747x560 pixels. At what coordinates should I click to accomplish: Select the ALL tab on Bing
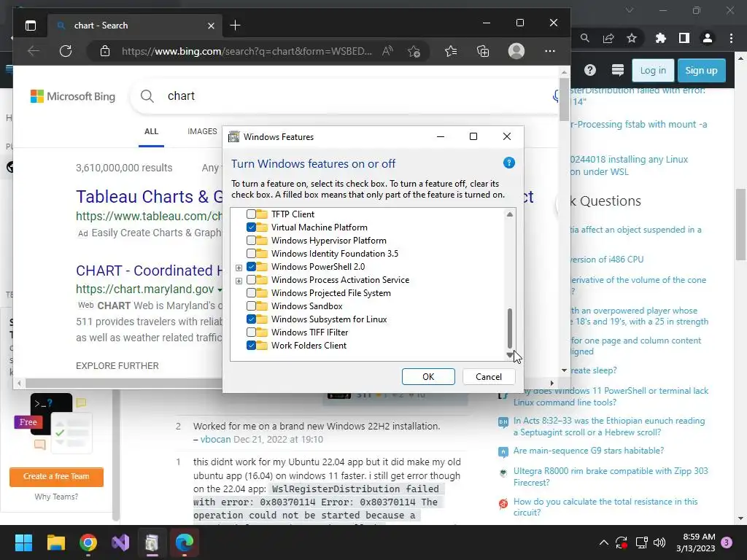tap(152, 131)
